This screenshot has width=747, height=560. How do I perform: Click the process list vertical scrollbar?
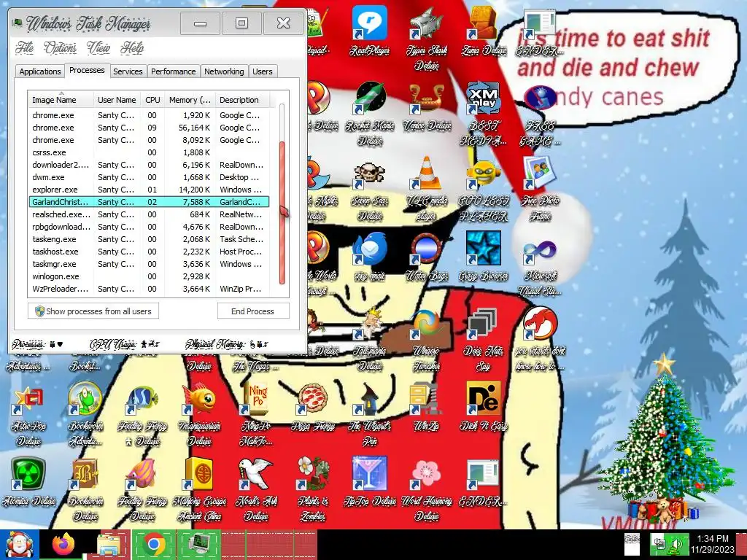tap(282, 212)
